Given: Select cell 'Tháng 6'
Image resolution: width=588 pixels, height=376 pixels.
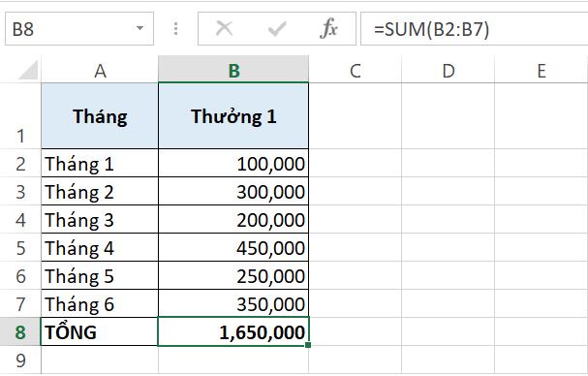Looking at the screenshot, I should click(x=100, y=303).
